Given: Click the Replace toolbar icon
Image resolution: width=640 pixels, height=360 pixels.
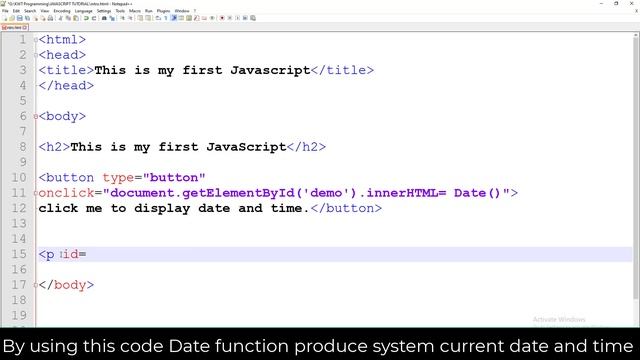Looking at the screenshot, I should pyautogui.click(x=113, y=18).
